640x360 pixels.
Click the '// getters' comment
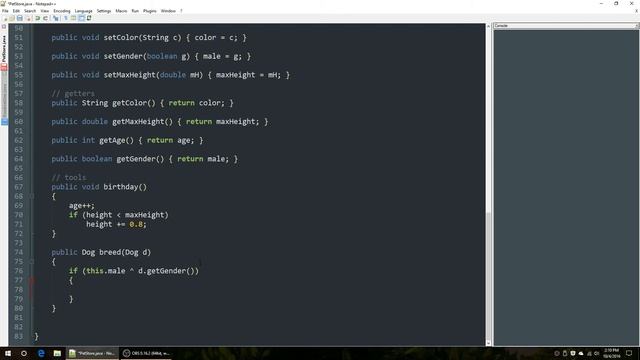[x=73, y=93]
